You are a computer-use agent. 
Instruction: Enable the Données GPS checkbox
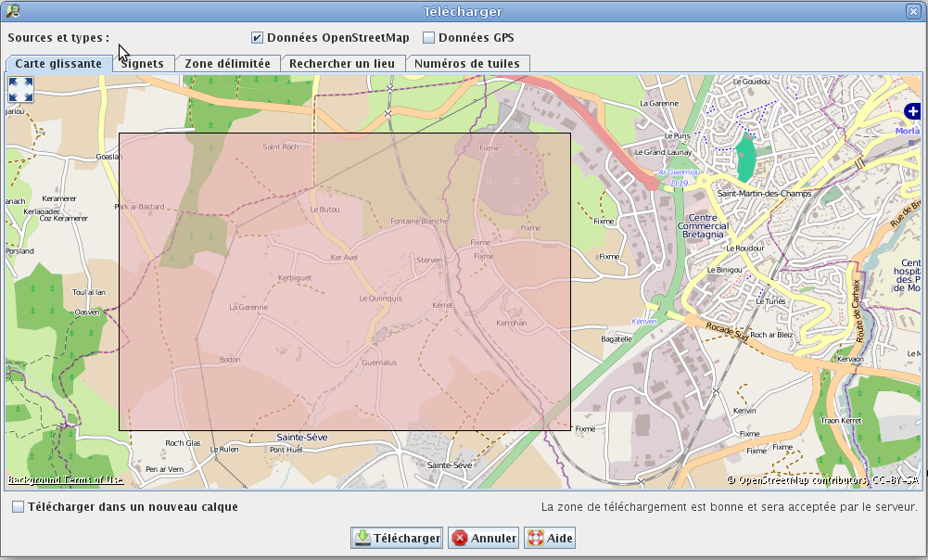428,38
